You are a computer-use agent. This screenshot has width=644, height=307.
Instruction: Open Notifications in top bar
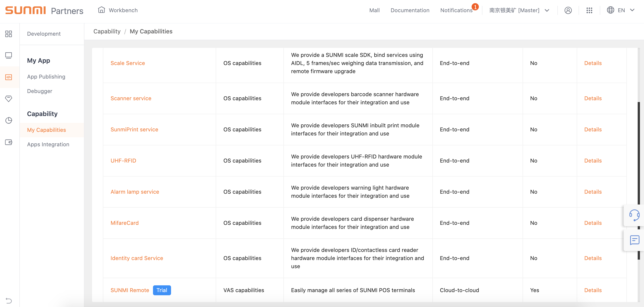tap(456, 10)
